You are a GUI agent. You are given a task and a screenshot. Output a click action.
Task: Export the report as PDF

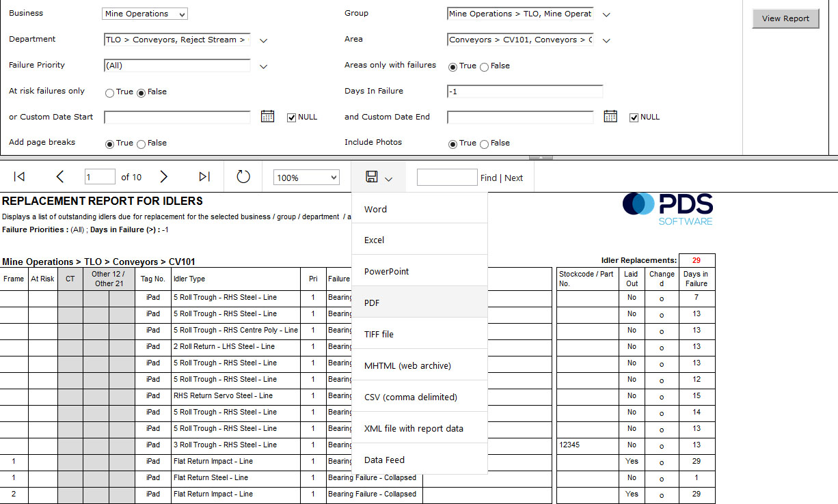[420, 303]
